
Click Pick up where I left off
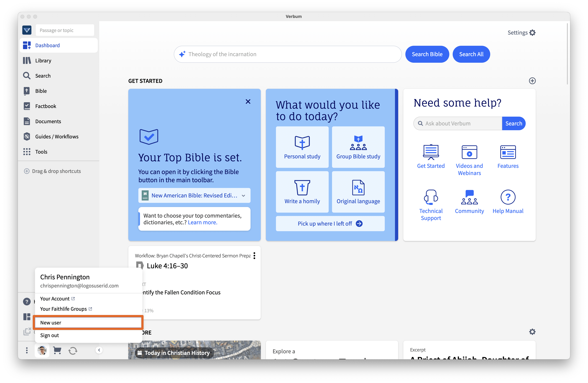coord(330,224)
